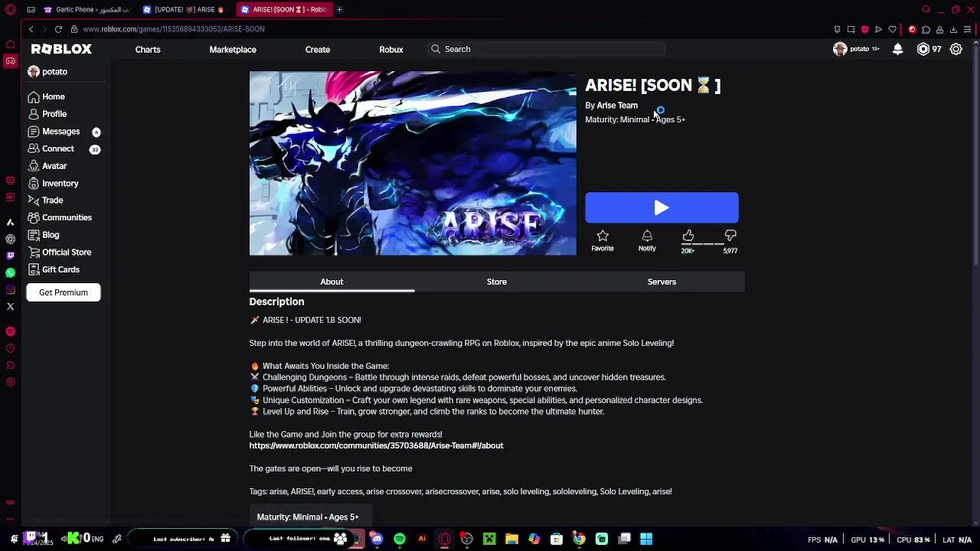Select the About tab on game page

(x=332, y=282)
